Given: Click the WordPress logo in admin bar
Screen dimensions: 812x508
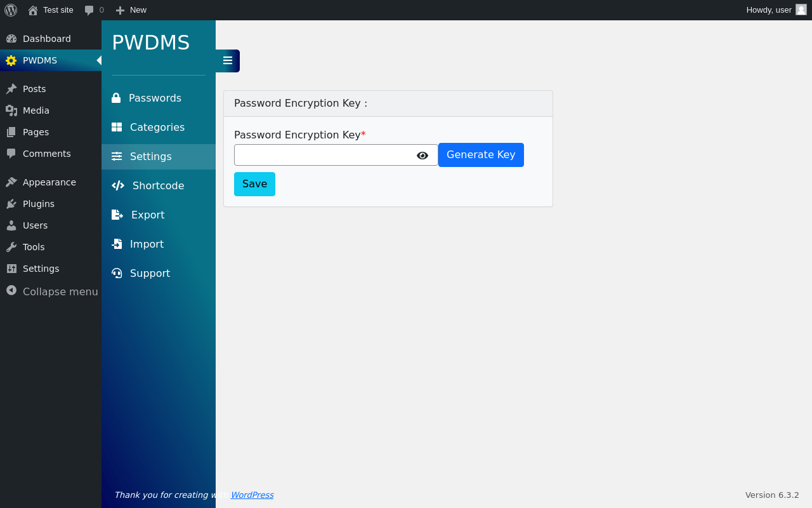Looking at the screenshot, I should 11,10.
